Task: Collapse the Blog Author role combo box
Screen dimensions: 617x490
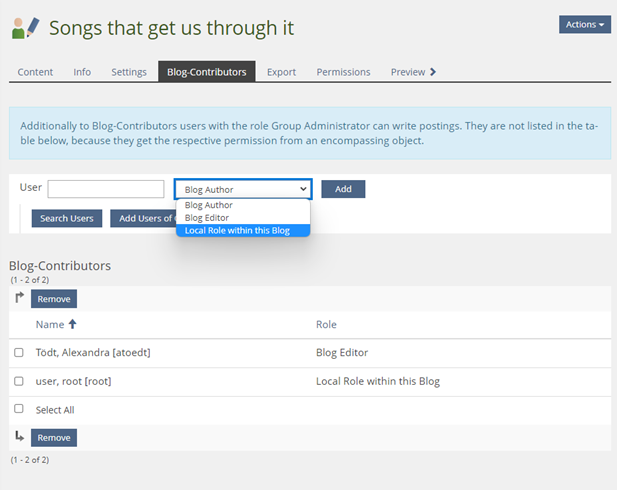Action: pos(243,189)
